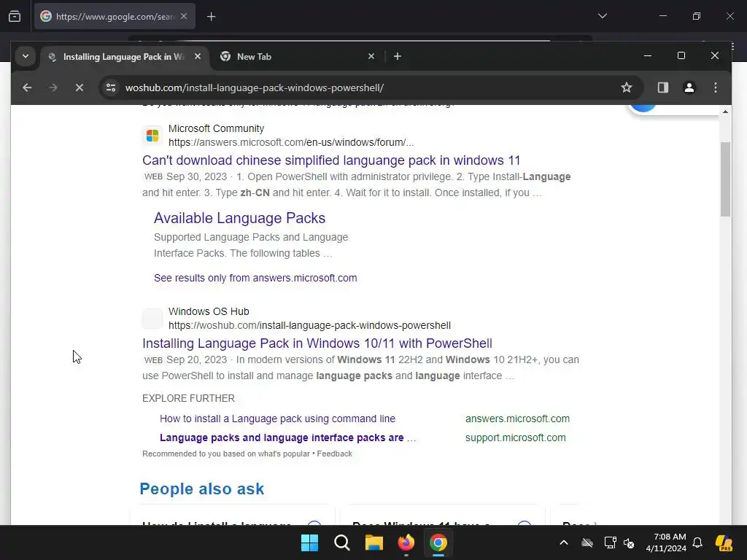Click the tab groups icon in background window
Viewport: 747px width, 560px height.
click(x=15, y=17)
